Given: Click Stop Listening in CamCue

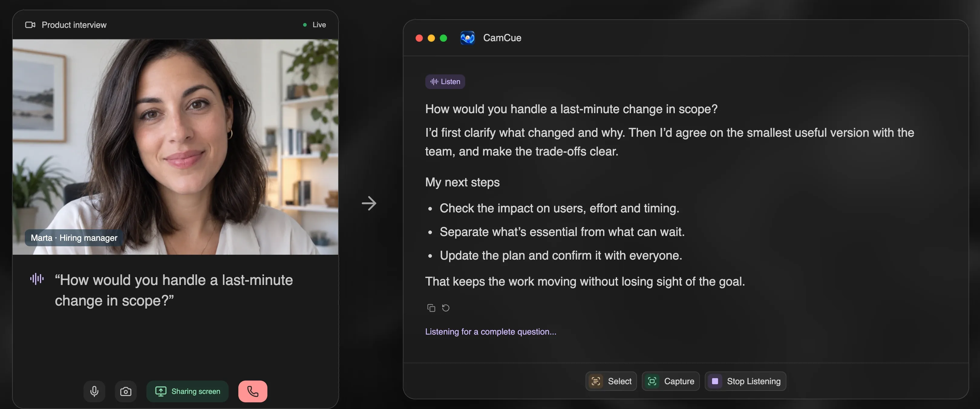Looking at the screenshot, I should 745,381.
